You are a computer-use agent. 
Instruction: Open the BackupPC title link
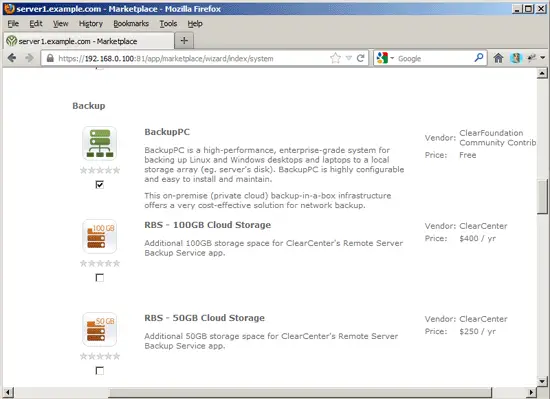click(x=167, y=132)
